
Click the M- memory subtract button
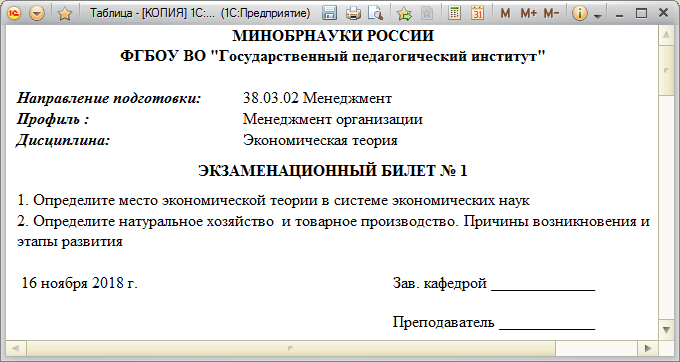(x=551, y=13)
